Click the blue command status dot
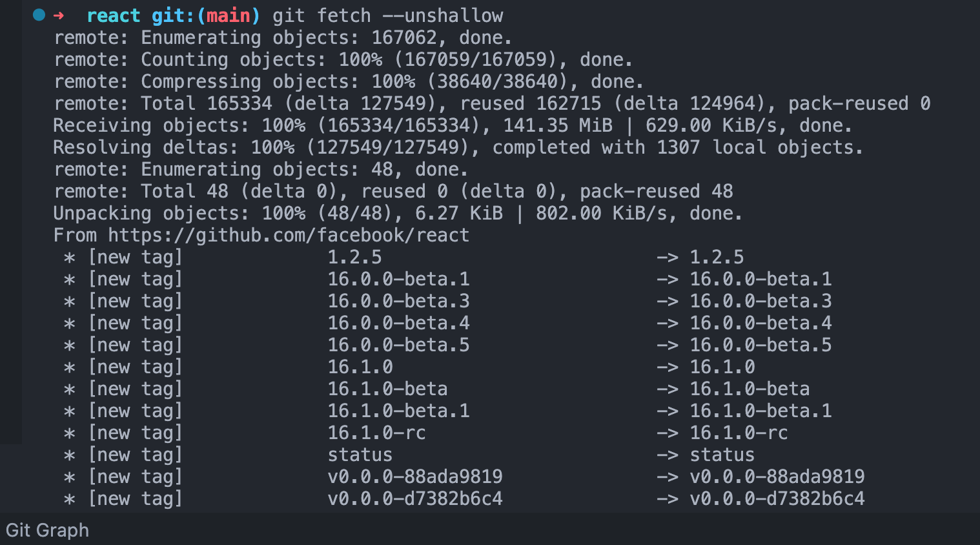The image size is (980, 545). (x=39, y=15)
